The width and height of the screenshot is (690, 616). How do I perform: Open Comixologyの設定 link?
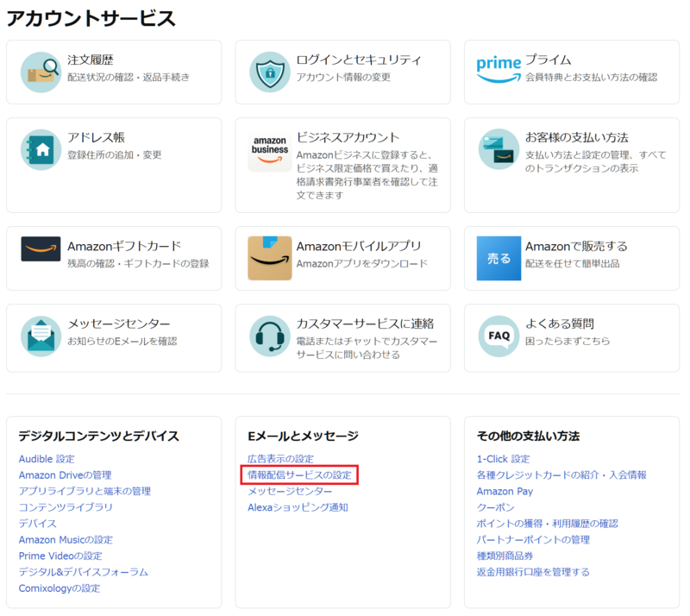[60, 588]
